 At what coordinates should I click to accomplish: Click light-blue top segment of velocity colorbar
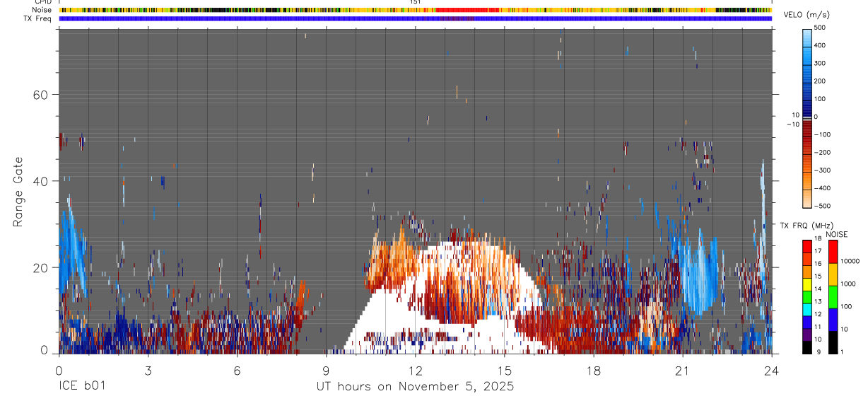click(x=807, y=37)
